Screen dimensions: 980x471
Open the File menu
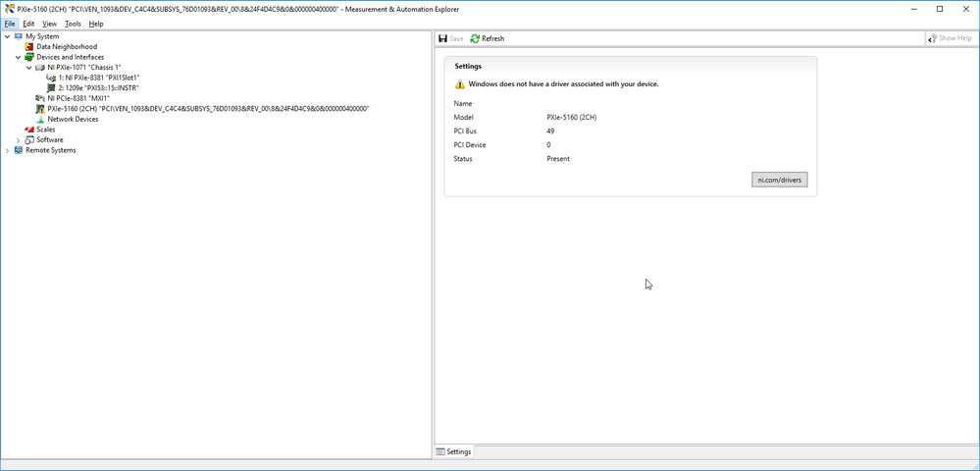[x=10, y=24]
